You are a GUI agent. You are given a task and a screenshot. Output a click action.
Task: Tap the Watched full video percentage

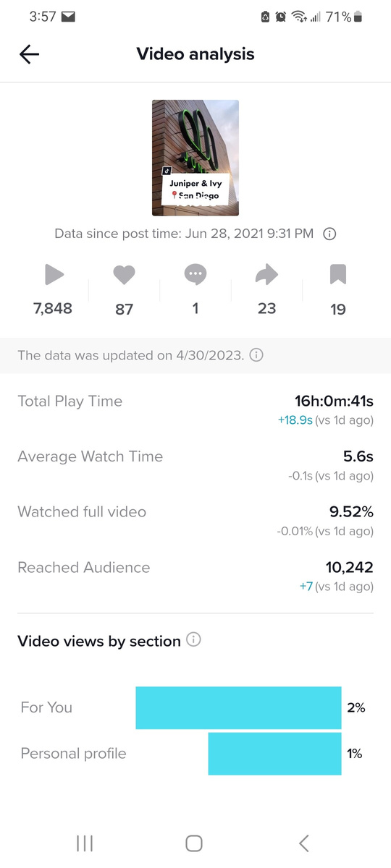(351, 512)
